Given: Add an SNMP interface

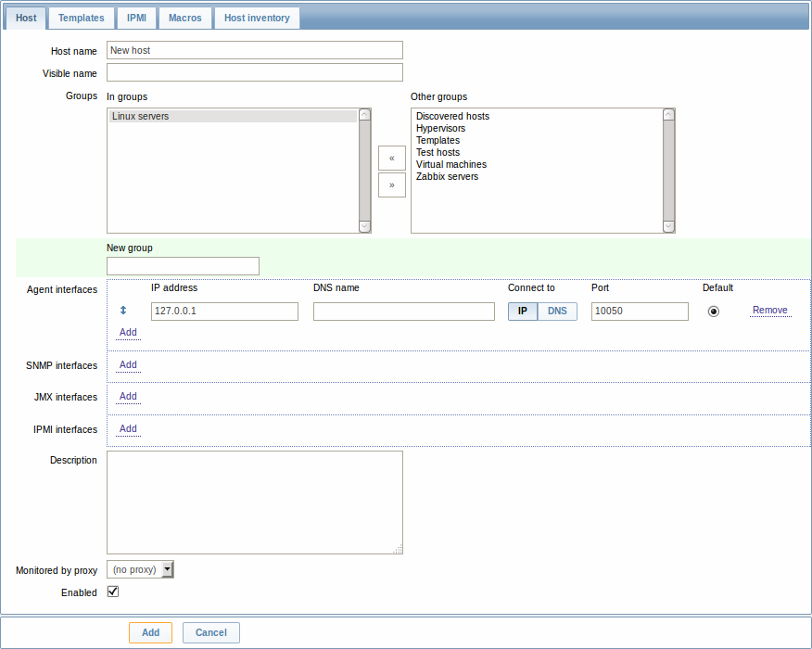Looking at the screenshot, I should click(128, 365).
